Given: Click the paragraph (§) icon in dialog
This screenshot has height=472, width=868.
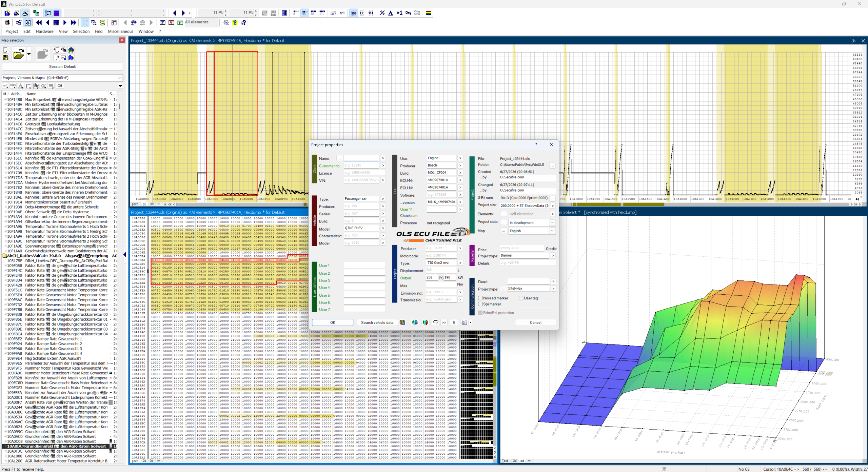Looking at the screenshot, I should coord(454,322).
